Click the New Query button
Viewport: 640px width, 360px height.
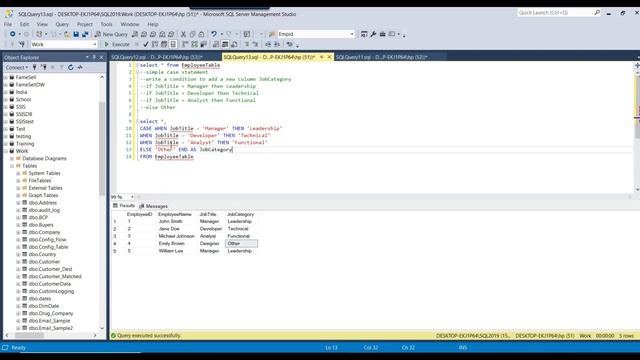(111, 34)
